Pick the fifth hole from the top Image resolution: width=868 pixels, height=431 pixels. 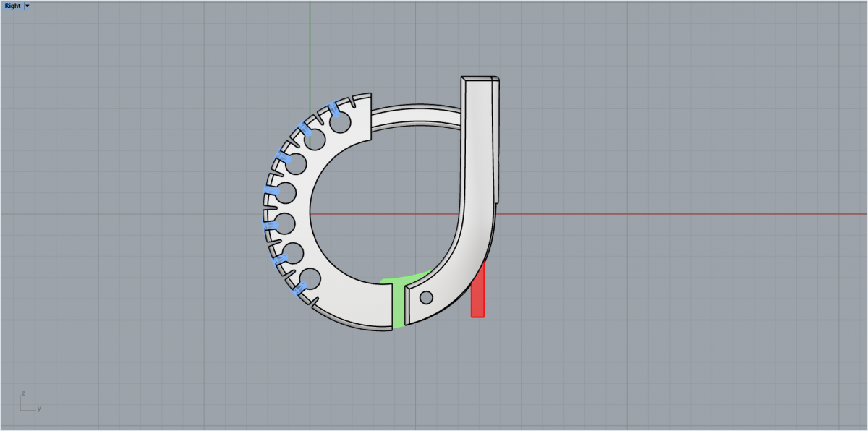point(285,224)
